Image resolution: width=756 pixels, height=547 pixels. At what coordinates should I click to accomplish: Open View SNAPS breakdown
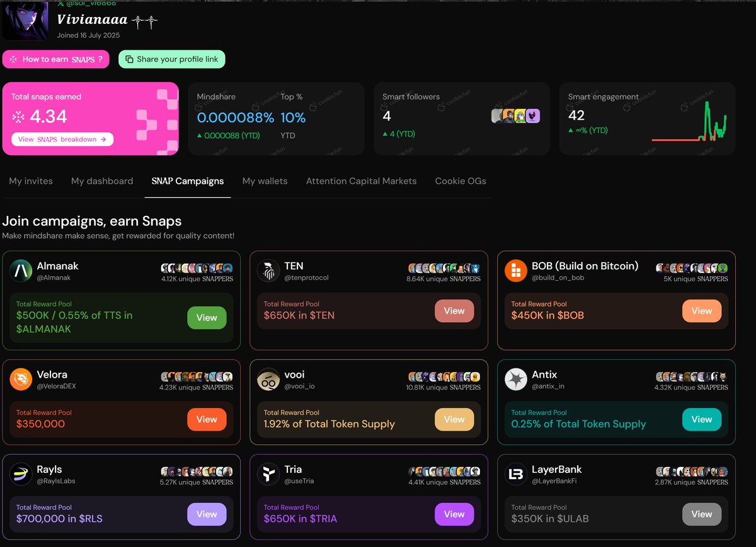coord(62,139)
